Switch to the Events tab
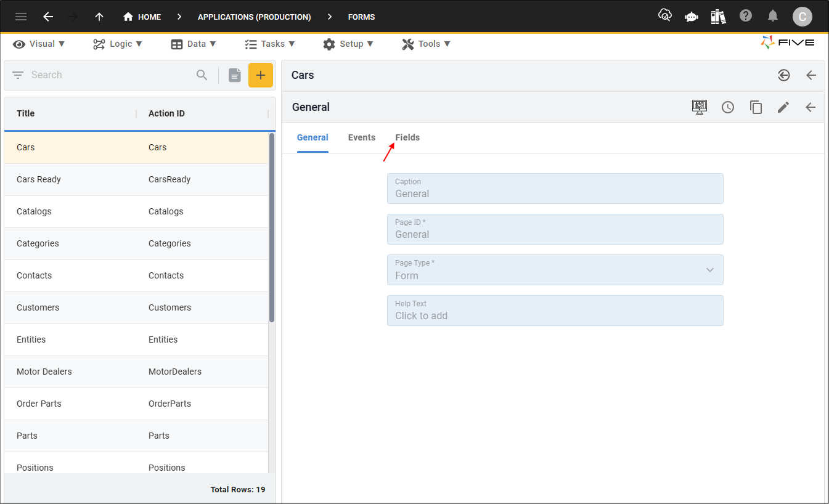 click(x=362, y=137)
